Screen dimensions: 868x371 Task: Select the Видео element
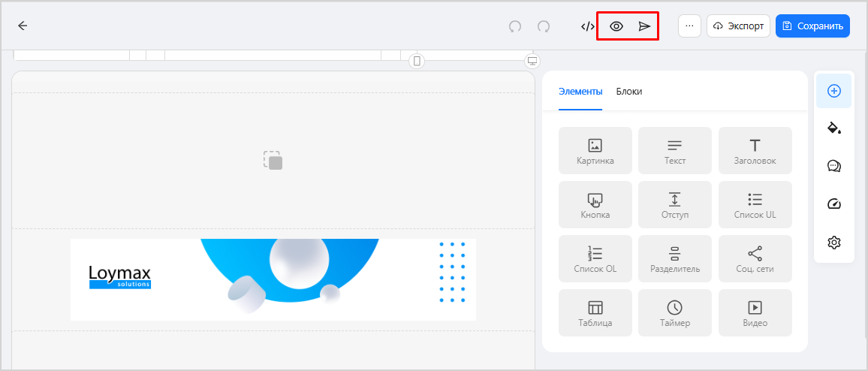755,312
